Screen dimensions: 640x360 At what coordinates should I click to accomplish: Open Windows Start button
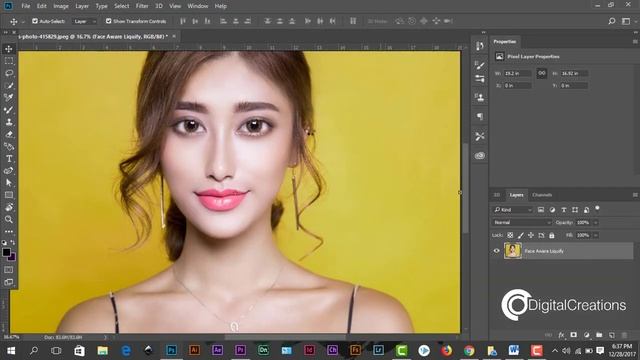[x=11, y=350]
